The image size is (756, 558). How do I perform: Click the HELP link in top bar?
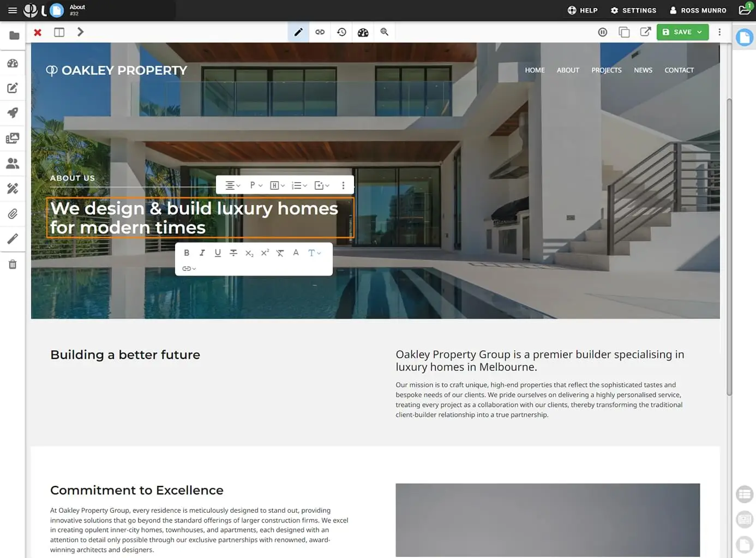pos(583,10)
